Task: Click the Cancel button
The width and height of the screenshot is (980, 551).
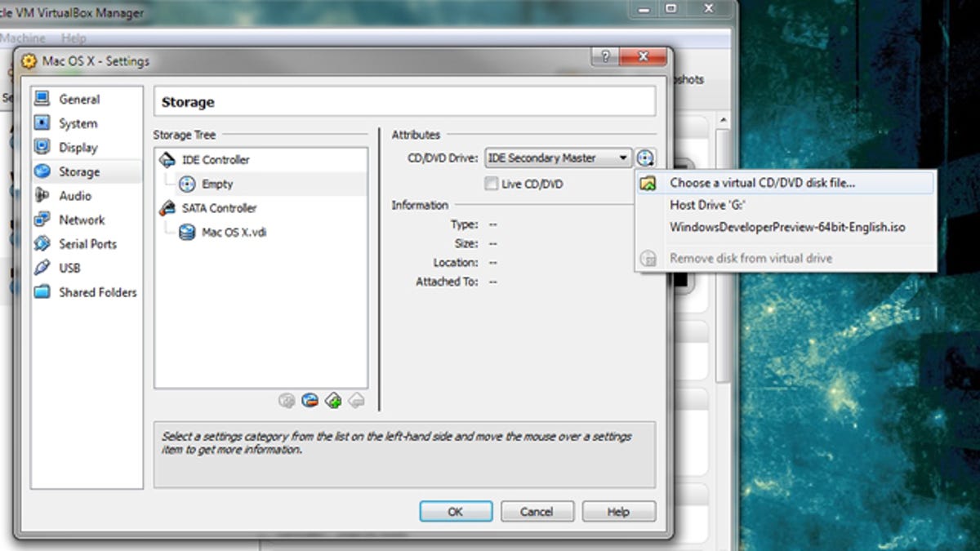Action: [x=537, y=512]
